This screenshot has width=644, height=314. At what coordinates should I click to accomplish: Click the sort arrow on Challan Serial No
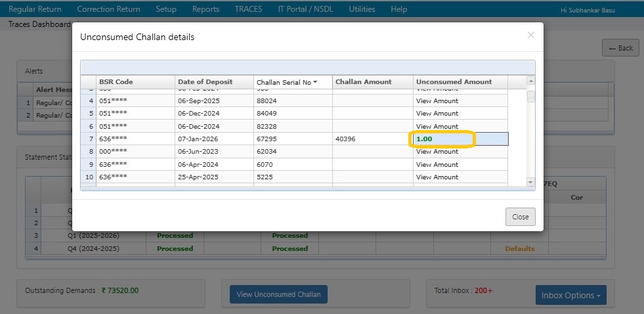(315, 82)
